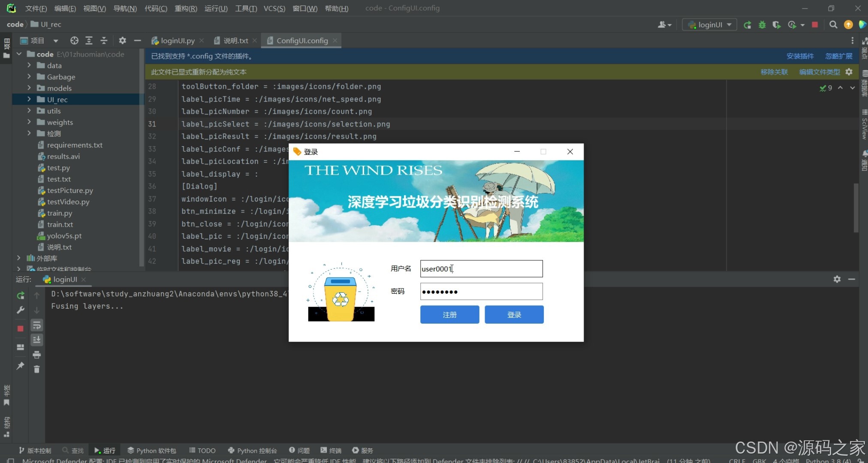Open project panel settings gear icon
Image resolution: width=868 pixels, height=463 pixels.
(x=123, y=40)
